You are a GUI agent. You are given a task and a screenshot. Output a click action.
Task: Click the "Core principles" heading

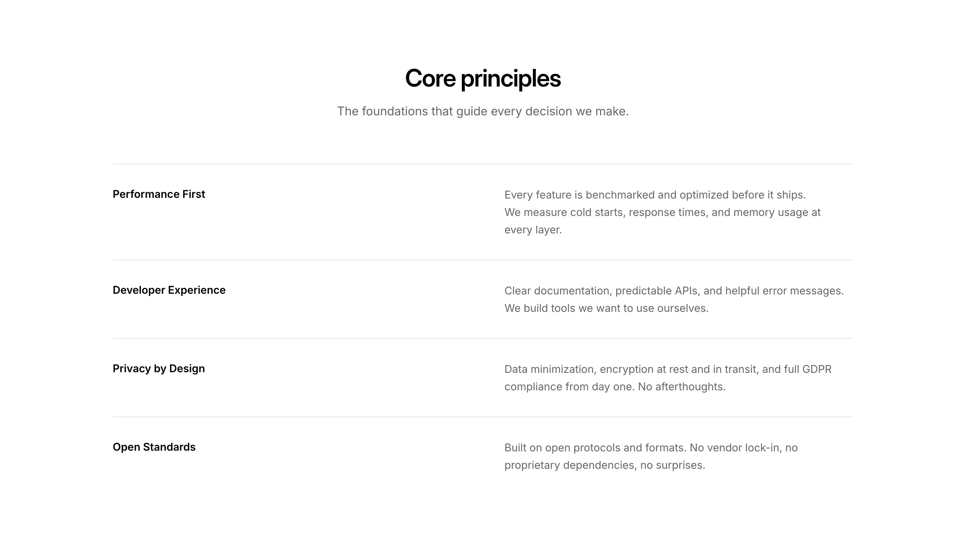pyautogui.click(x=483, y=78)
